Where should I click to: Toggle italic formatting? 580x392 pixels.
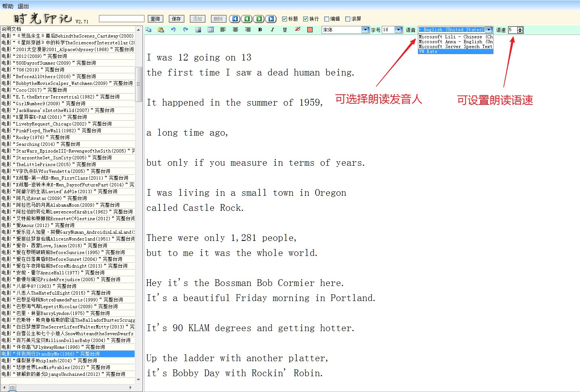272,30
